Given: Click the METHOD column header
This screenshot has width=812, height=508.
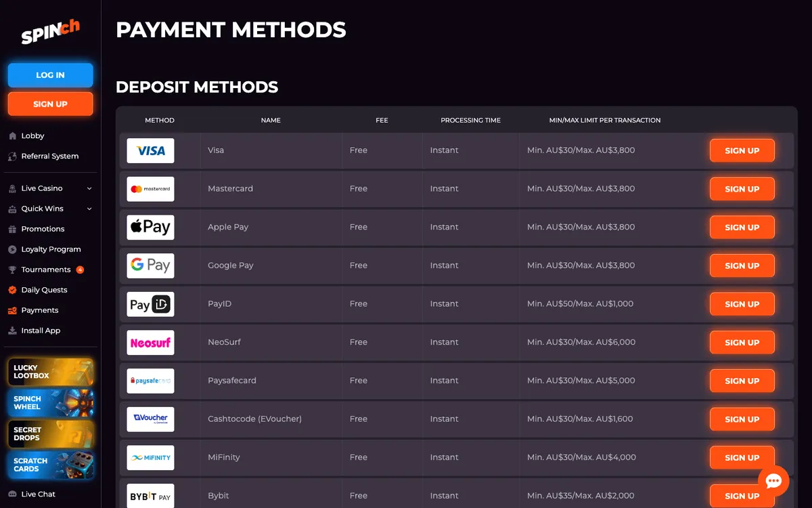Looking at the screenshot, I should [x=160, y=121].
